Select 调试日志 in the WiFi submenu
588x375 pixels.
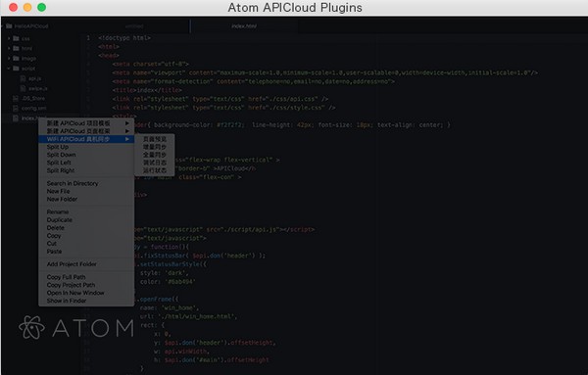coord(155,163)
